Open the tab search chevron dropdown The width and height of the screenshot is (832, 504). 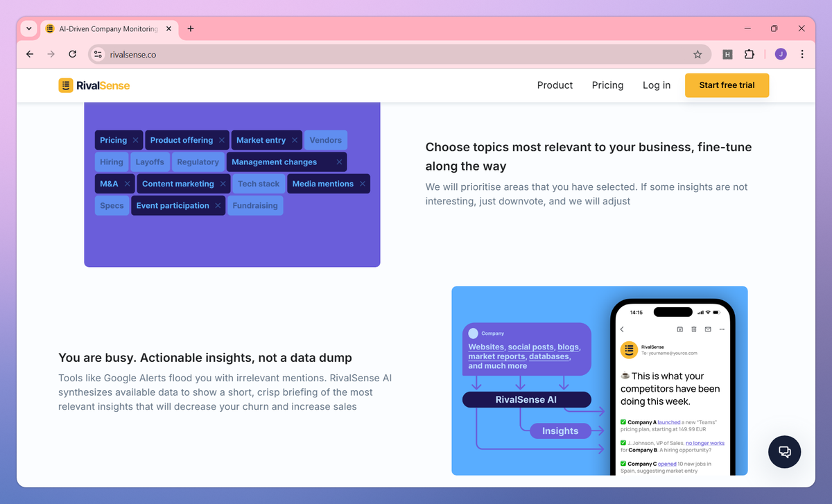[28, 28]
